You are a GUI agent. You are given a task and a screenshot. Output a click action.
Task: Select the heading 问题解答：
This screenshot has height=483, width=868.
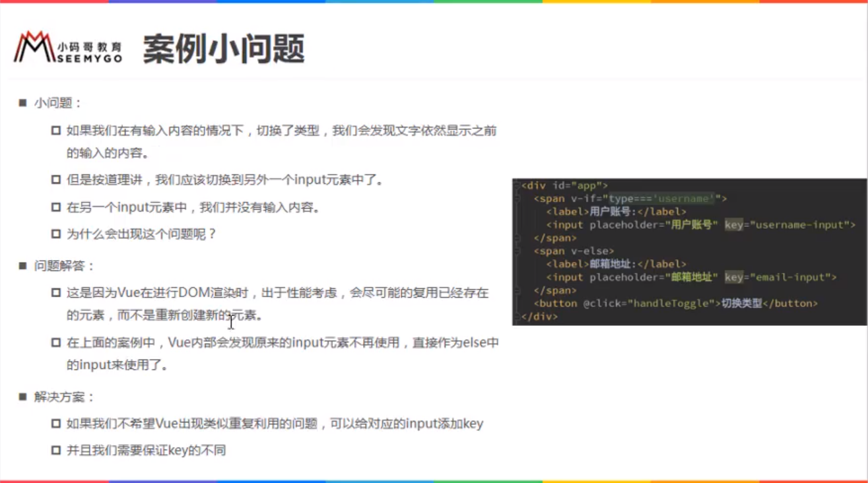(65, 265)
